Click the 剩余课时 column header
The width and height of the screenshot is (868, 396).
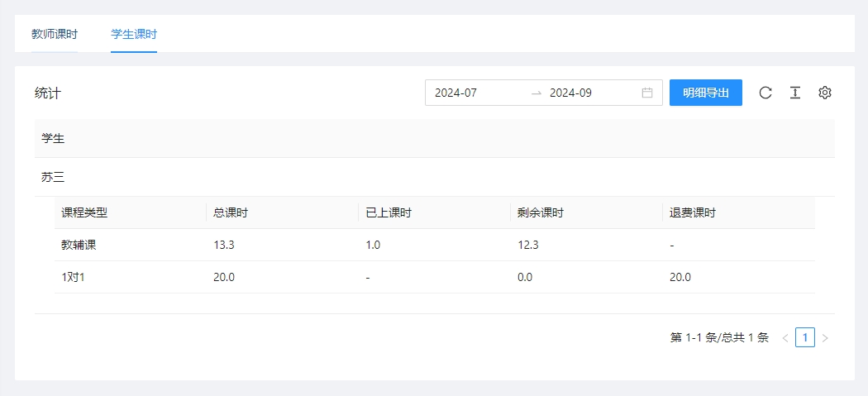(x=541, y=212)
